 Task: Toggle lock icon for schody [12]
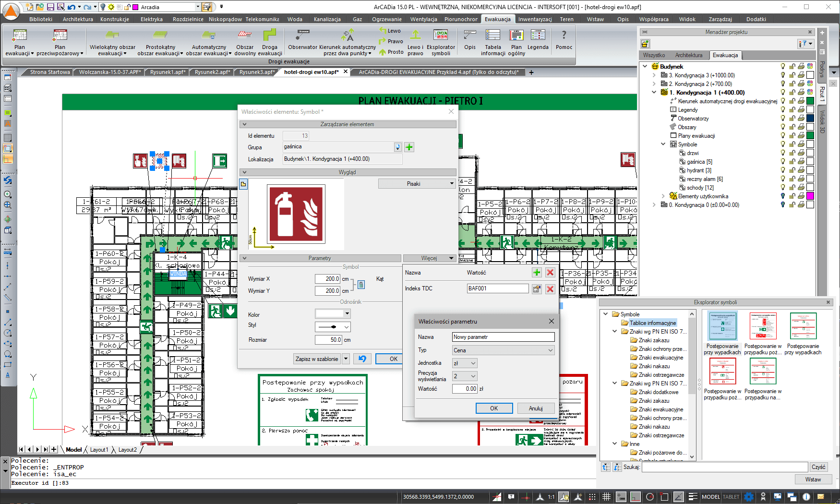coord(792,188)
